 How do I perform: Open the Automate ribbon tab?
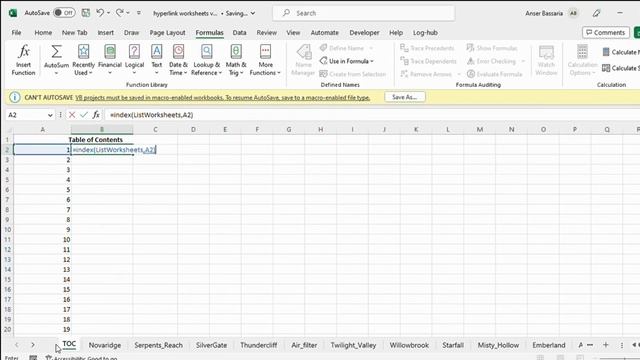tap(324, 33)
